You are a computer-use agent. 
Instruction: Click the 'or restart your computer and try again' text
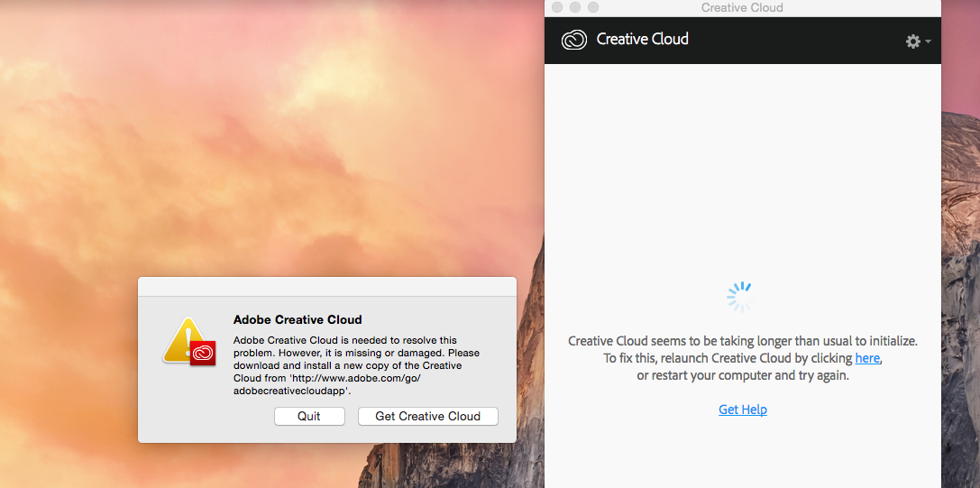pos(743,377)
